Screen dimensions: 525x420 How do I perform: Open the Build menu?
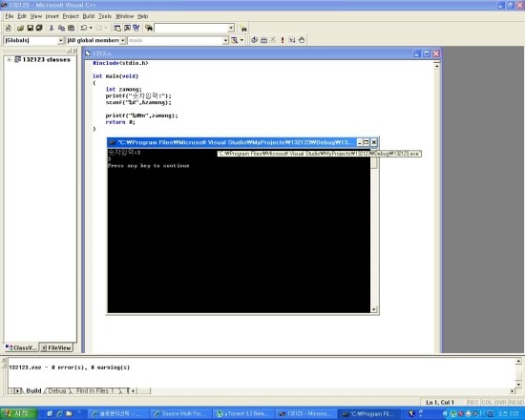pyautogui.click(x=89, y=16)
